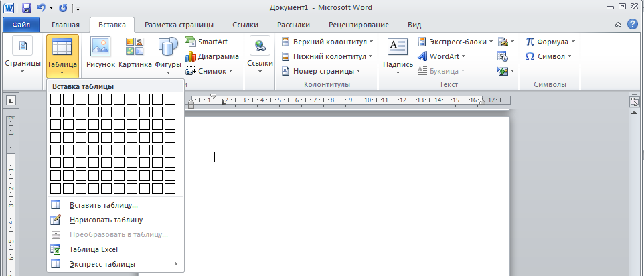Open the Ссылки links group button
Screen dimensions: 644x276
260,56
